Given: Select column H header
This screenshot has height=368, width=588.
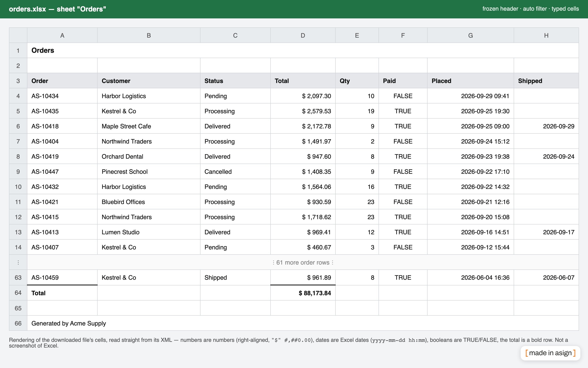Looking at the screenshot, I should pos(546,35).
